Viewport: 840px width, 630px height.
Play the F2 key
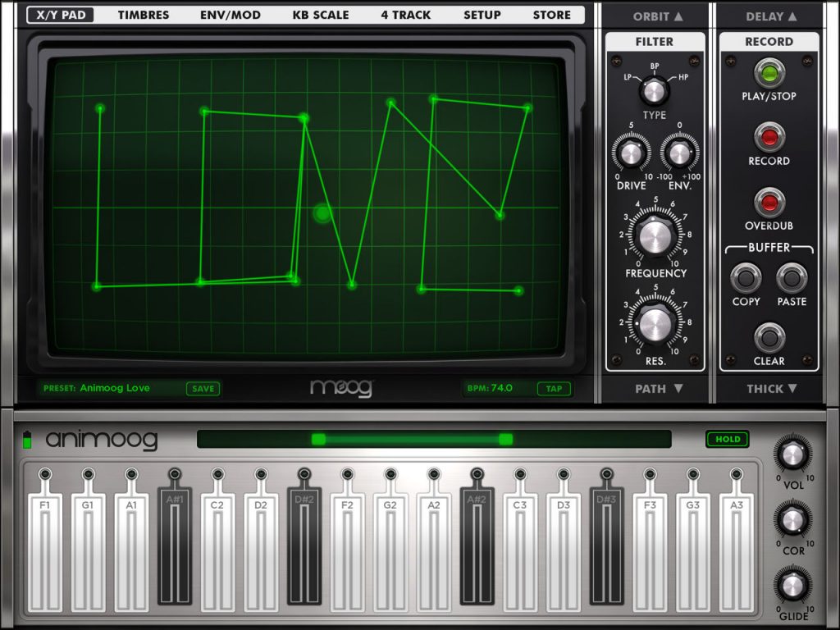[x=347, y=552]
